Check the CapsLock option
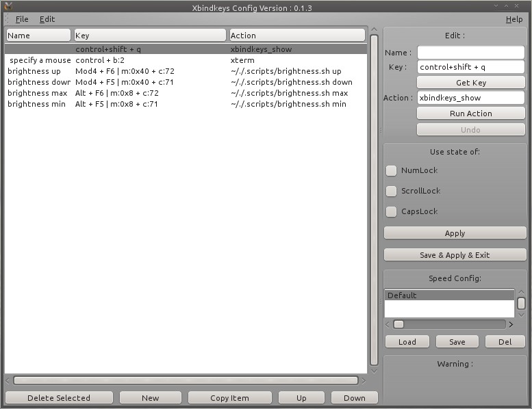Viewport: 532px width, 409px height. (391, 211)
